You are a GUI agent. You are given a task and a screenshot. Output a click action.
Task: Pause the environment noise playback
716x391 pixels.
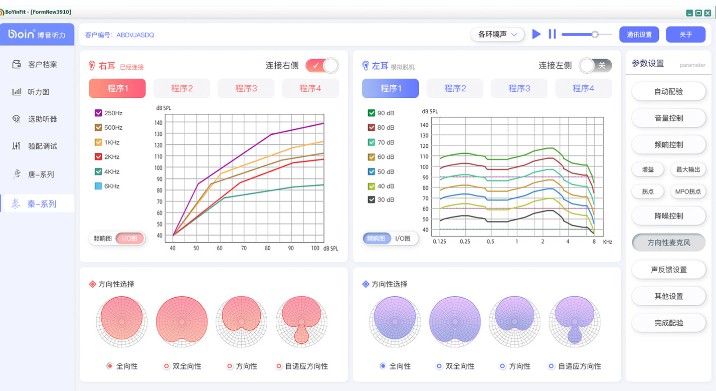(x=552, y=34)
